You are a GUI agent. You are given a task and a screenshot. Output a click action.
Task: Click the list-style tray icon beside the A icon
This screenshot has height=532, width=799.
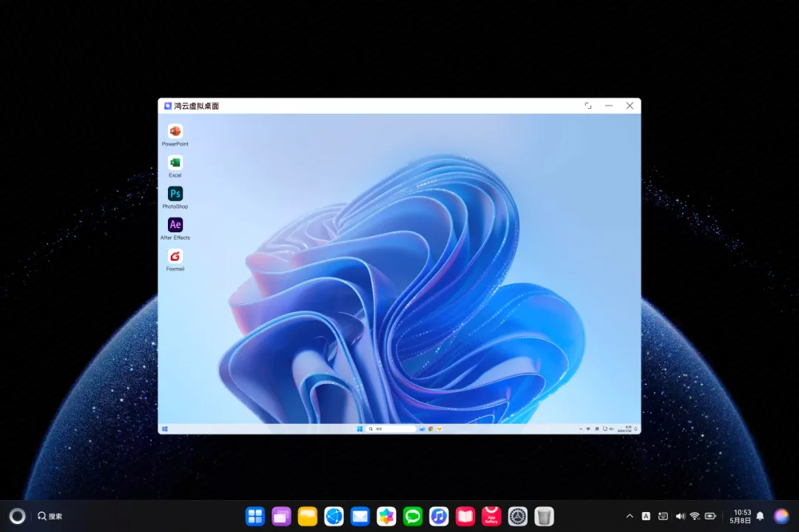click(x=663, y=516)
